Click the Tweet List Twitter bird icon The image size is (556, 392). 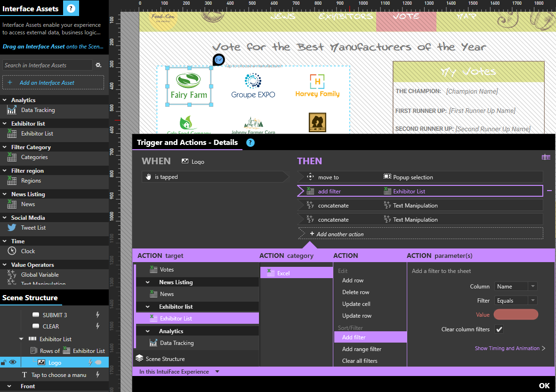pos(12,228)
